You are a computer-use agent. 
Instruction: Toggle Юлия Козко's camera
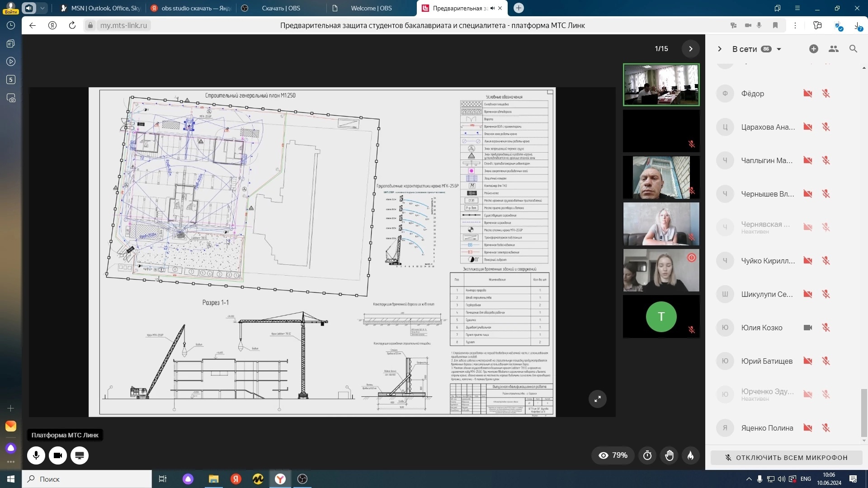[808, 328]
